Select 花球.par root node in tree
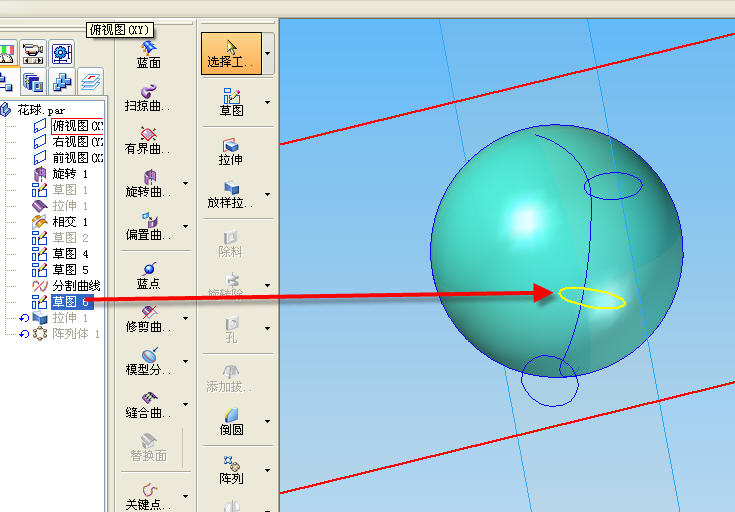735x512 pixels. (41, 111)
